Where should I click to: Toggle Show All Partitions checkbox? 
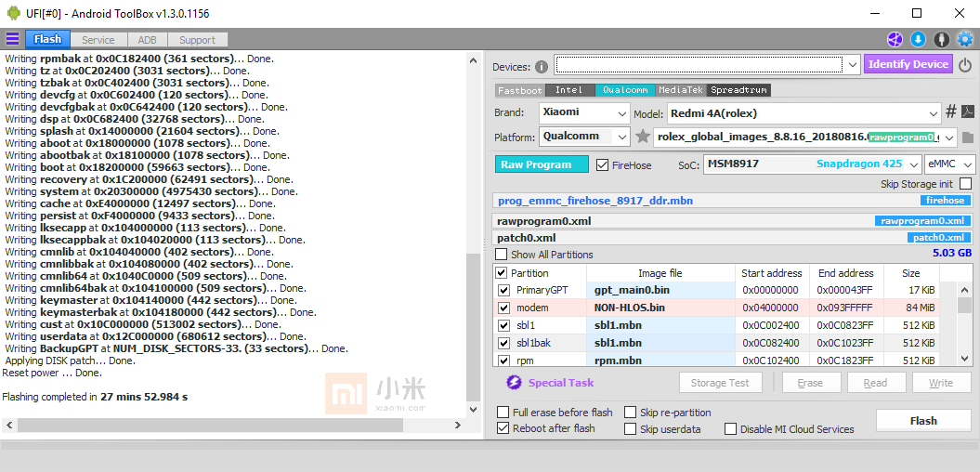point(502,255)
